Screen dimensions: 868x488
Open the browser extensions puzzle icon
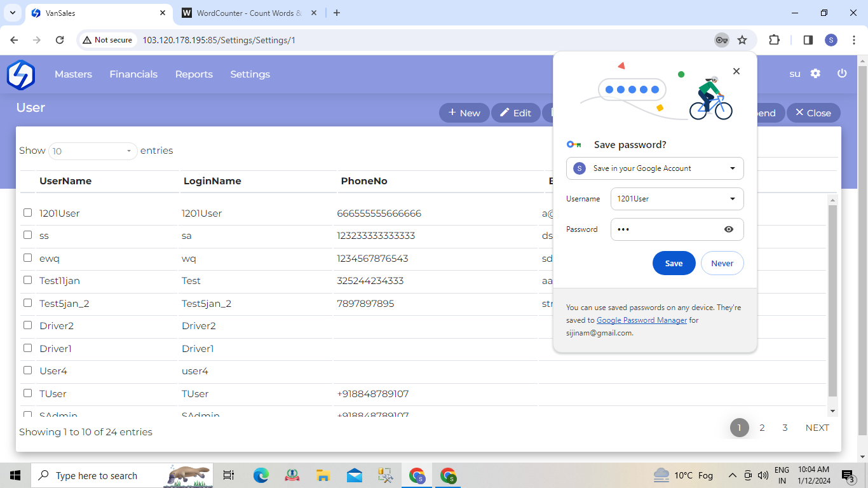click(x=774, y=40)
